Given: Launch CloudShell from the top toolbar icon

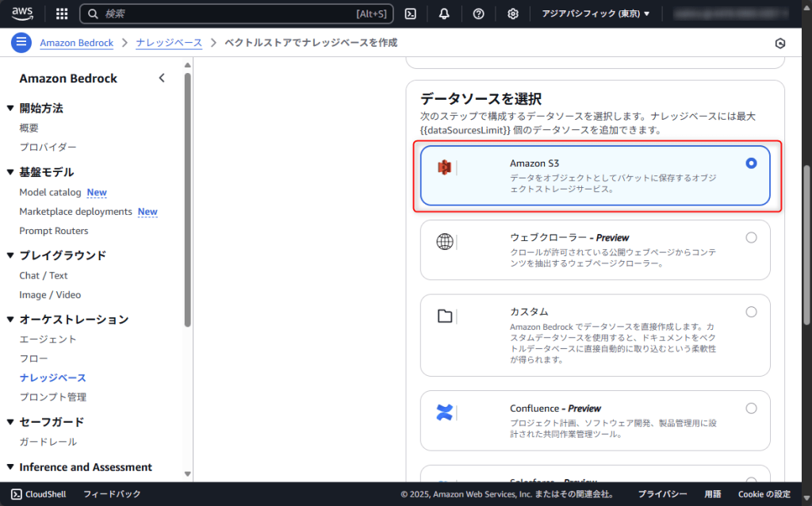Looking at the screenshot, I should coord(410,14).
